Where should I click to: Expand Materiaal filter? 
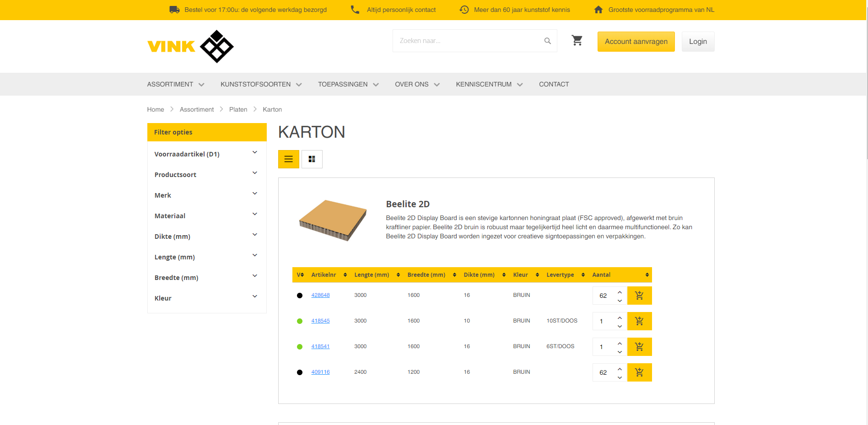pos(207,216)
